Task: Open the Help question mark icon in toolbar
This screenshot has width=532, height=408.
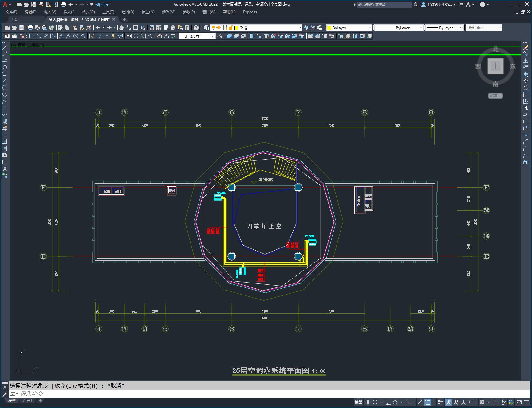Action: pyautogui.click(x=196, y=28)
